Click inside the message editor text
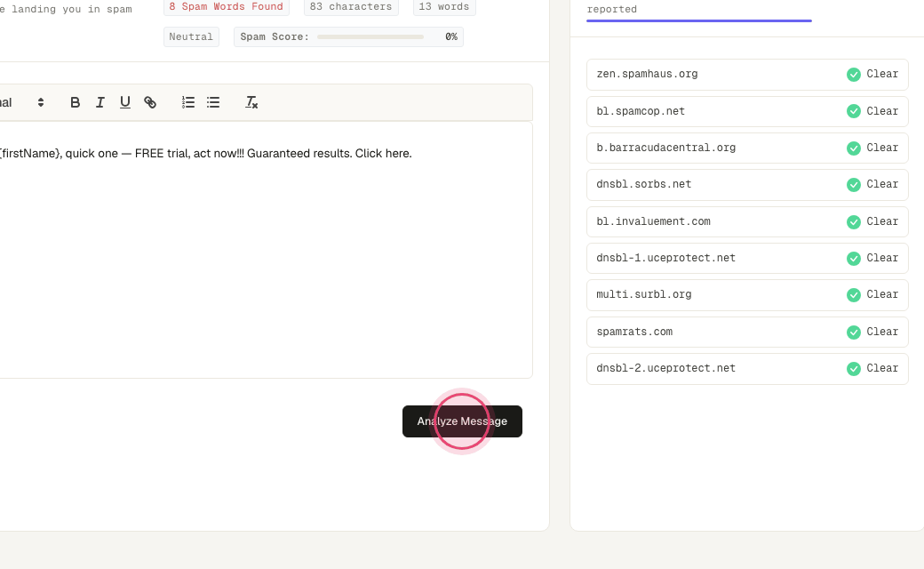Screen dimensions: 924x569 click(205, 153)
